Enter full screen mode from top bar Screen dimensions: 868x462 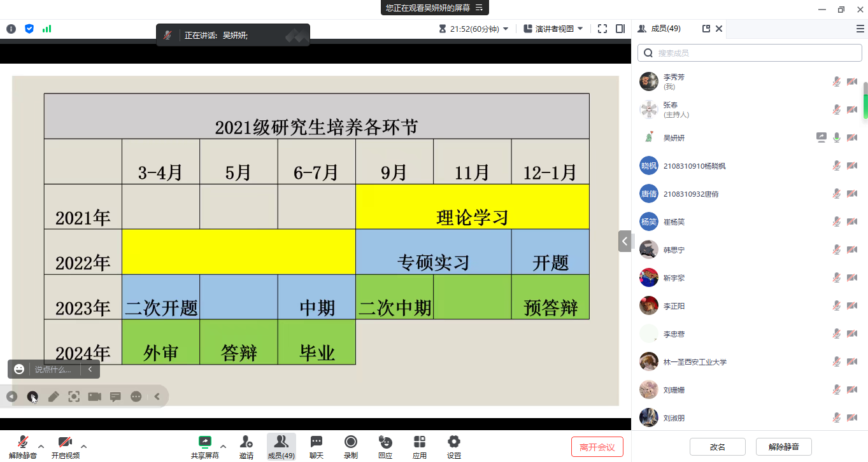click(x=602, y=29)
